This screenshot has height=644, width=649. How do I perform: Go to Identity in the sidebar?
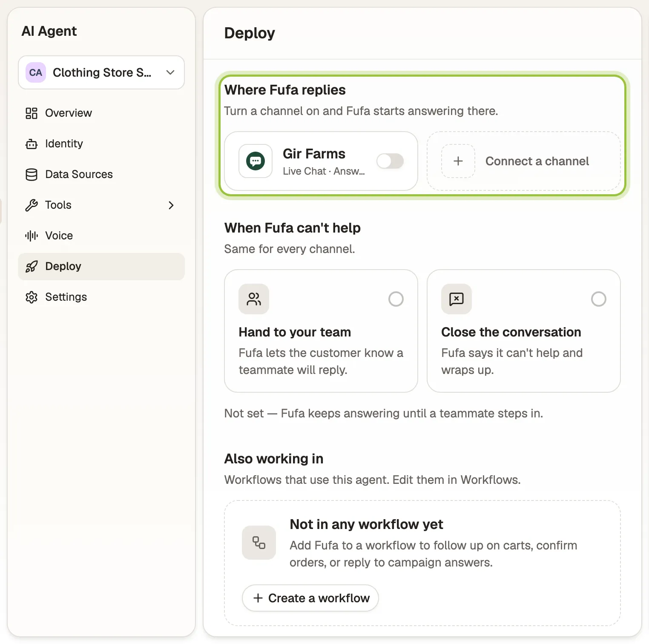click(x=101, y=144)
